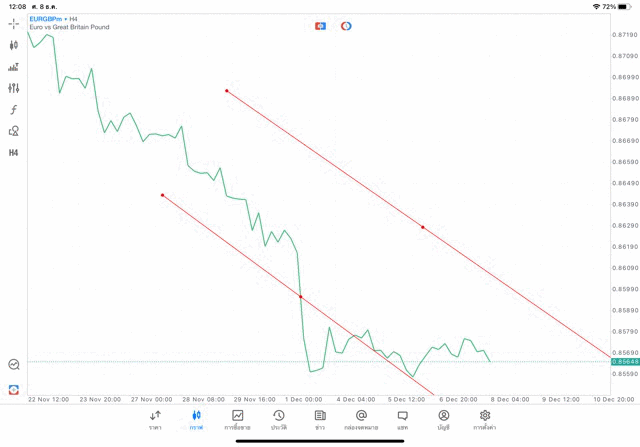
Task: Open the drawing objects shapes icon
Action: (14, 131)
